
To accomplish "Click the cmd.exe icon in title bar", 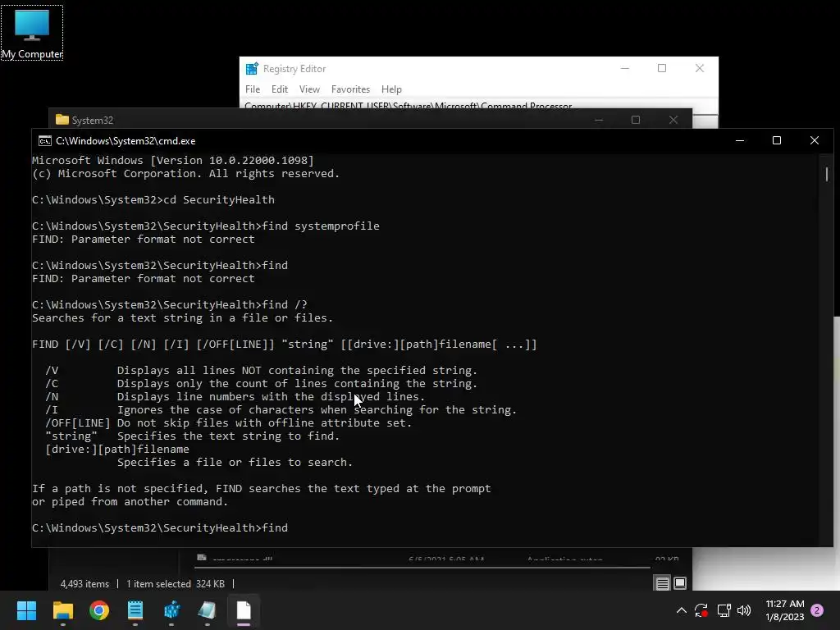I will coord(45,141).
